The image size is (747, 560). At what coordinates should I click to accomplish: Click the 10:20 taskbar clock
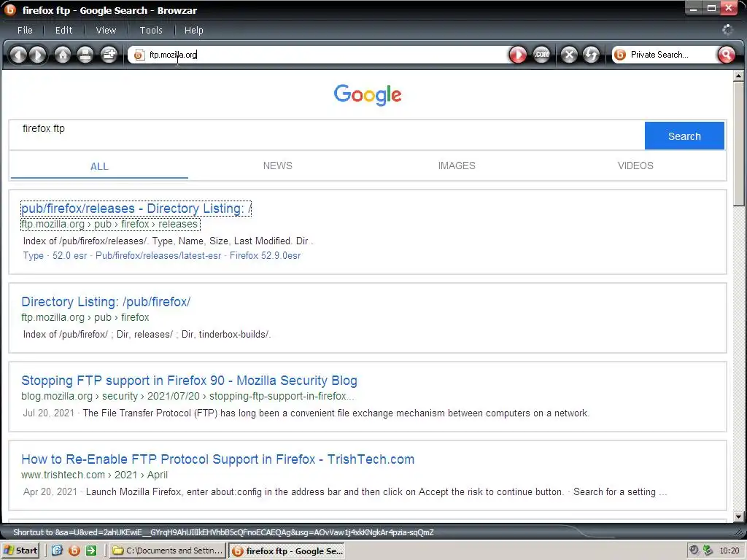pyautogui.click(x=729, y=551)
